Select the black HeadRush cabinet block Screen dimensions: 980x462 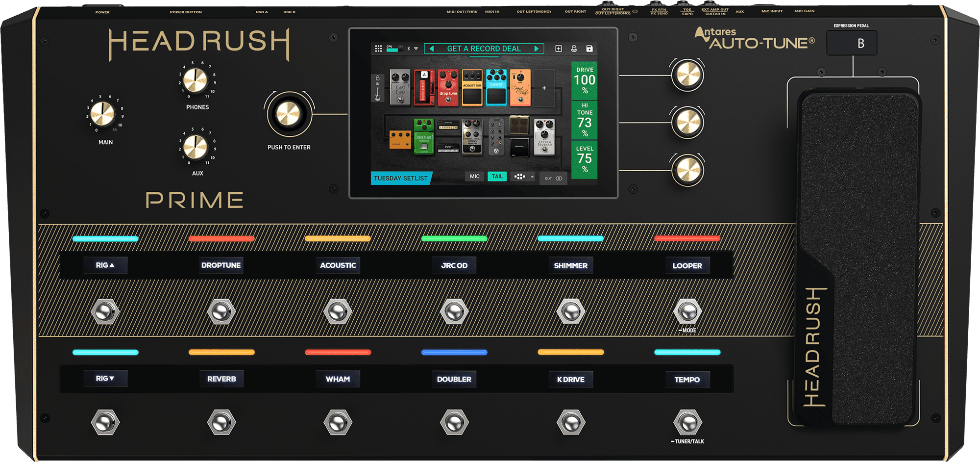pyautogui.click(x=519, y=147)
